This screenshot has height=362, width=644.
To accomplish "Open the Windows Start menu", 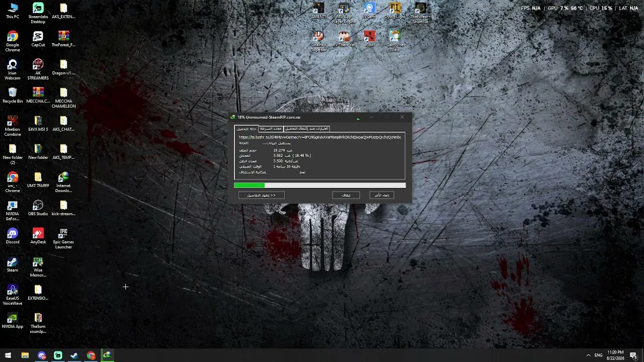I will [x=8, y=355].
